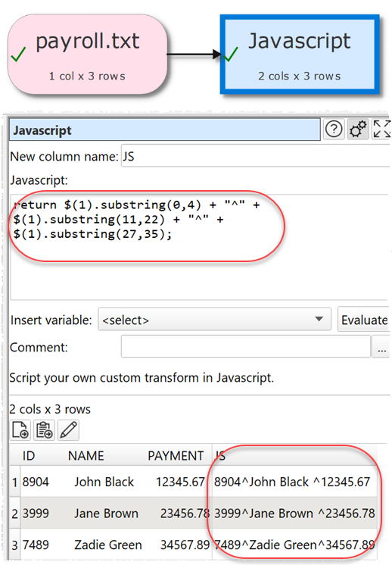
Task: Click the NAME column header
Action: (86, 455)
